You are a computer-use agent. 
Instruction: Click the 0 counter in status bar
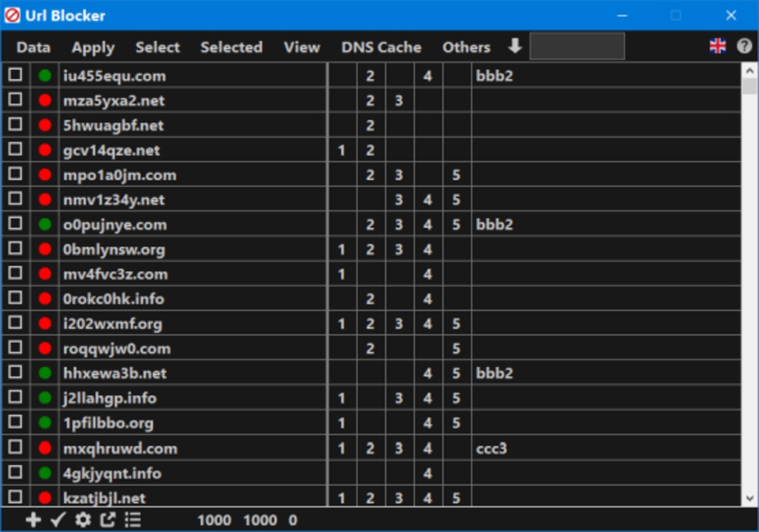pyautogui.click(x=293, y=520)
